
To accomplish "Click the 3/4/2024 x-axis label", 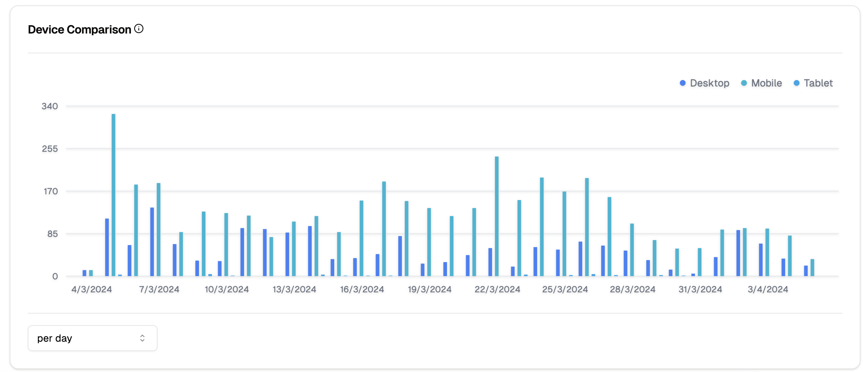I will [768, 289].
